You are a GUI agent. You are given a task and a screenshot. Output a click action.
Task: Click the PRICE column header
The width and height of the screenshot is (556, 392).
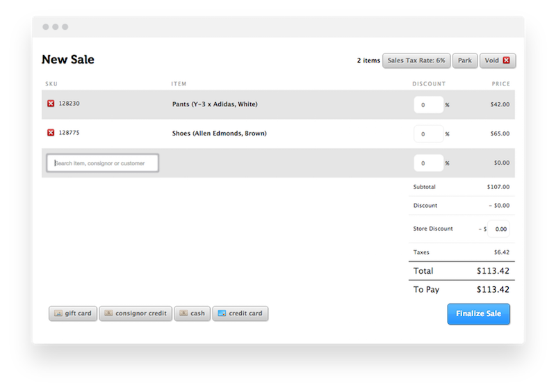500,84
